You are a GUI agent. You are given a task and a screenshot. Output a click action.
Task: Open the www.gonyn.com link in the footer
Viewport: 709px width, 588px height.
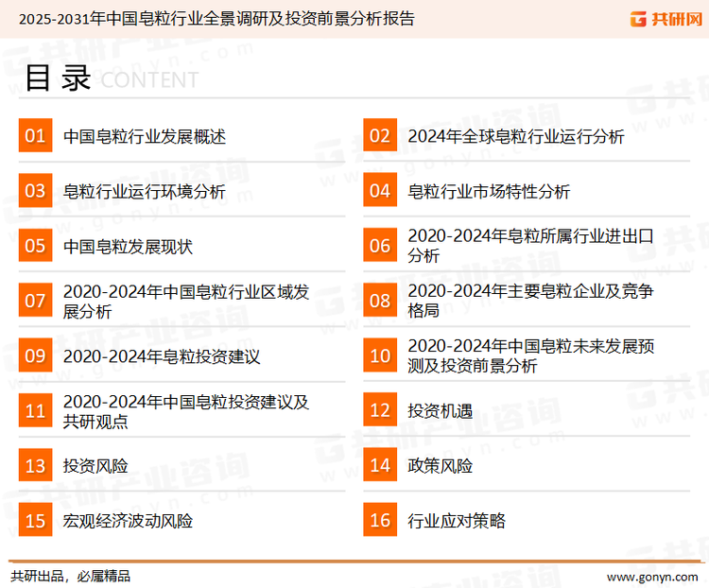(652, 577)
